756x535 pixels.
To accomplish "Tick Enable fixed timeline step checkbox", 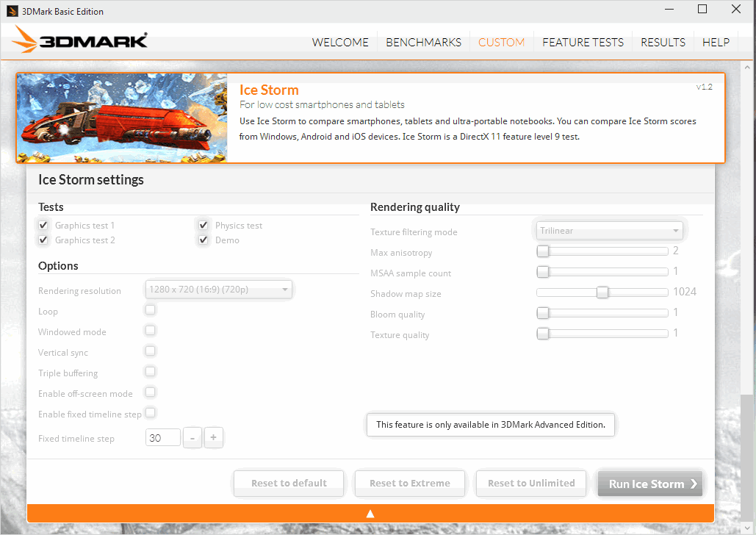I will pyautogui.click(x=151, y=412).
